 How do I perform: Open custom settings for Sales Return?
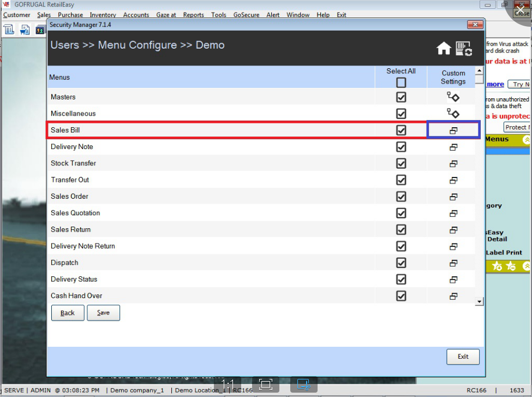tap(453, 230)
